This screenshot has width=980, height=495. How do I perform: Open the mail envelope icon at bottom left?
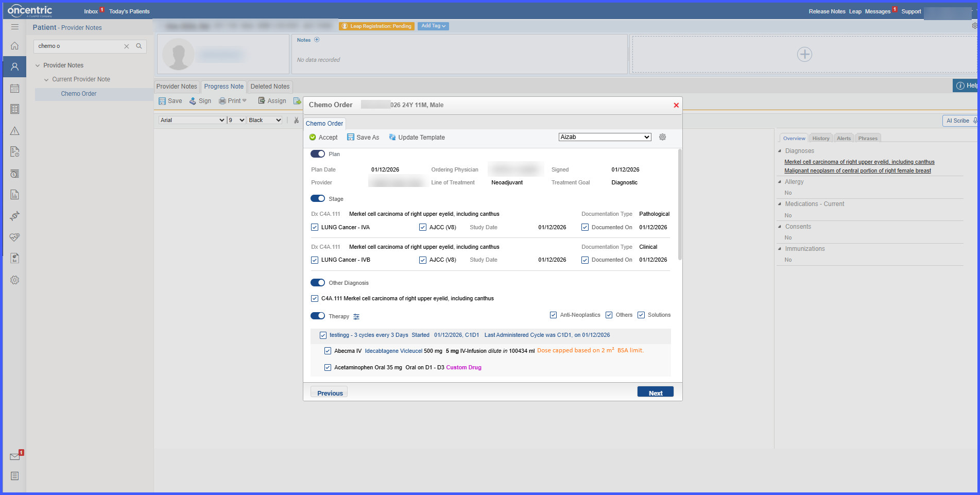[x=15, y=456]
